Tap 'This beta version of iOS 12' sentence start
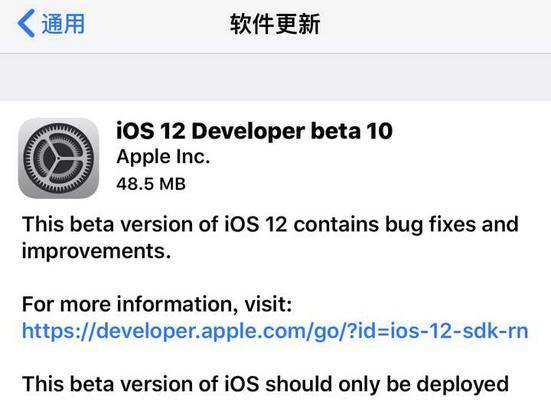The width and height of the screenshot is (551, 400). [155, 224]
